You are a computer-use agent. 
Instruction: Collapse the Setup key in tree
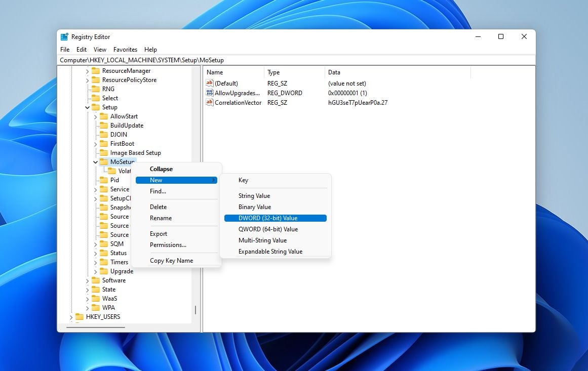coord(87,107)
